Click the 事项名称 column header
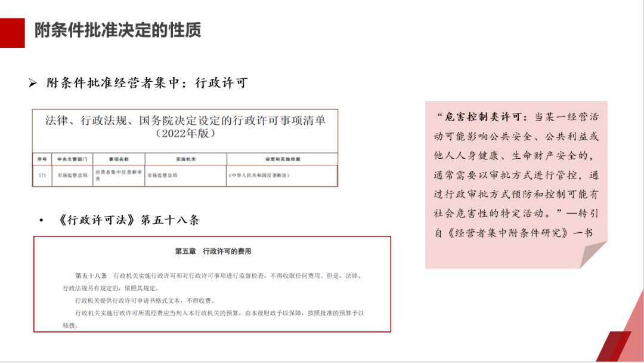644x363 pixels. pyautogui.click(x=118, y=159)
